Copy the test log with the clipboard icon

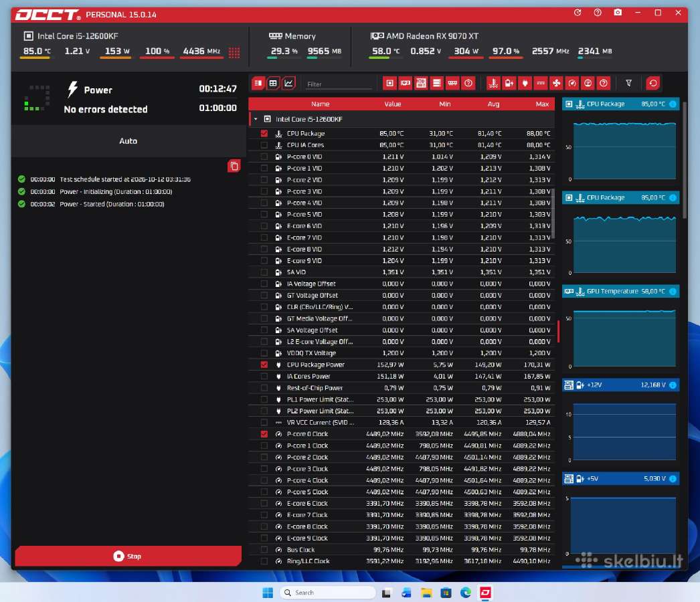(x=234, y=166)
